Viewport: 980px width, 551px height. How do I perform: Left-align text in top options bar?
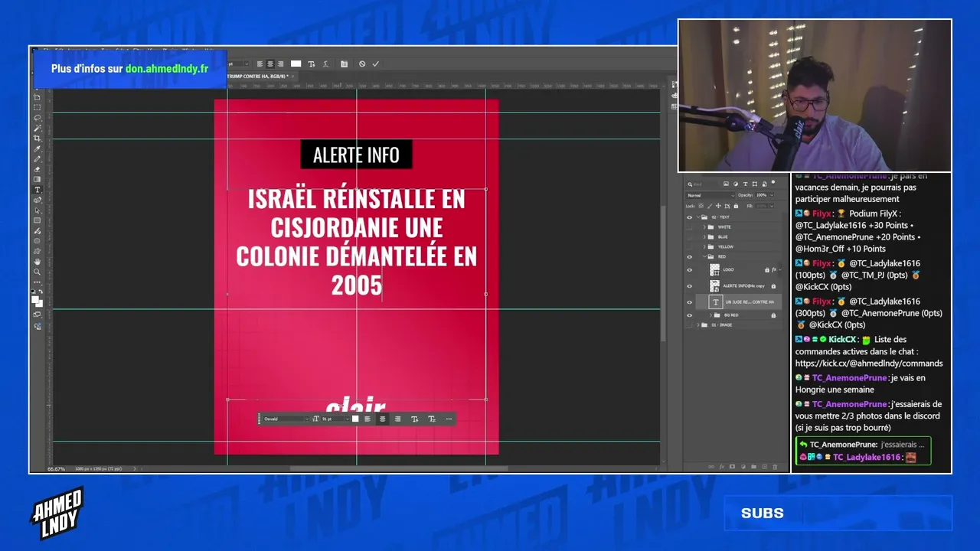[260, 64]
